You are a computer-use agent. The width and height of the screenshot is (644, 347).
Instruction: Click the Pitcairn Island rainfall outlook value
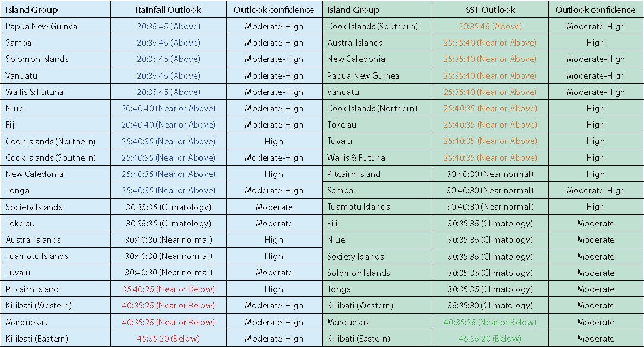168,289
